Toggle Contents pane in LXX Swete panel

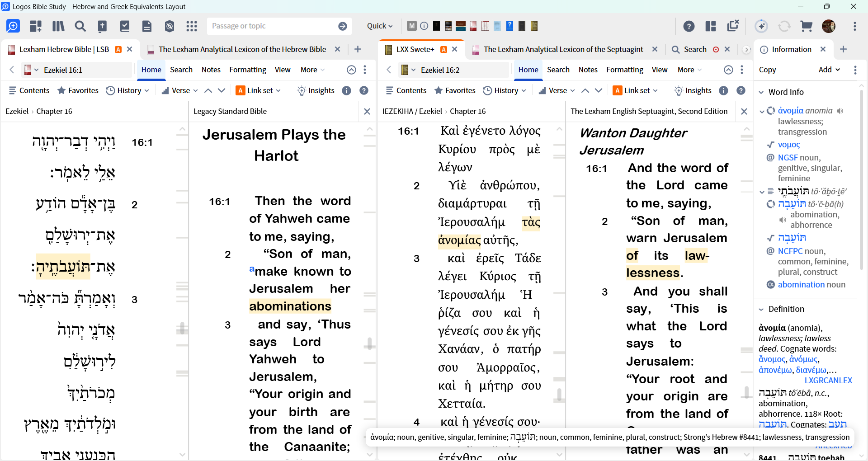(406, 91)
